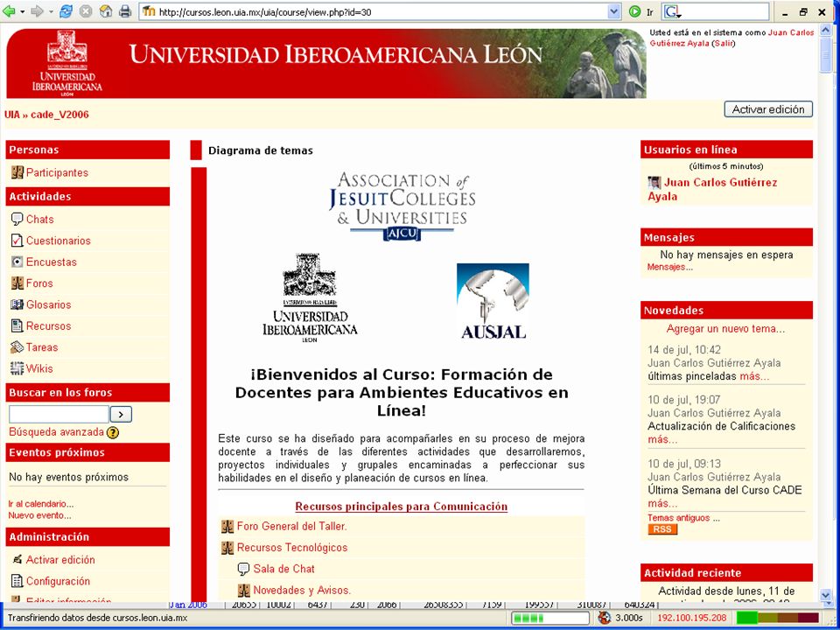This screenshot has width=840, height=630.
Task: Click the 192.100.195.208 IP in status bar
Action: (x=691, y=618)
